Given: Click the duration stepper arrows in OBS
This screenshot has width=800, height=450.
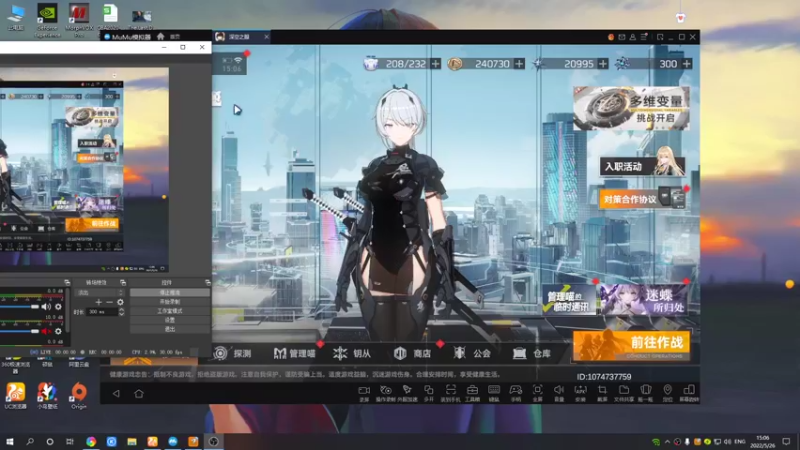Looking at the screenshot, I should [x=121, y=311].
